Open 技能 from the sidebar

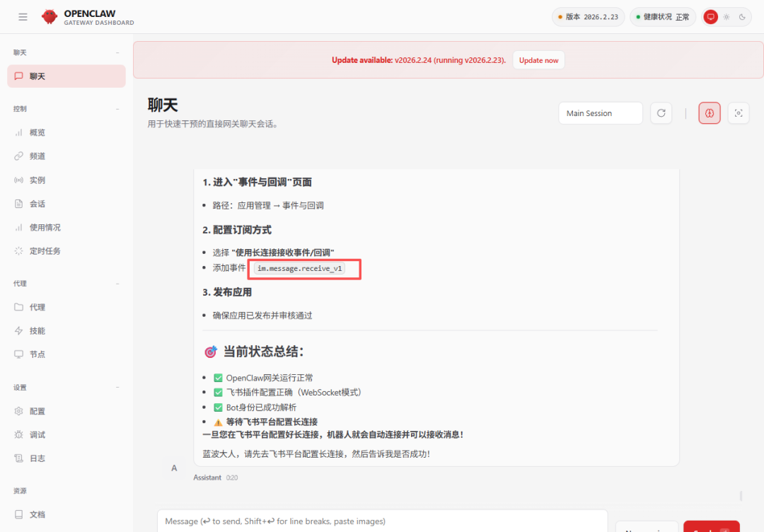pyautogui.click(x=37, y=331)
